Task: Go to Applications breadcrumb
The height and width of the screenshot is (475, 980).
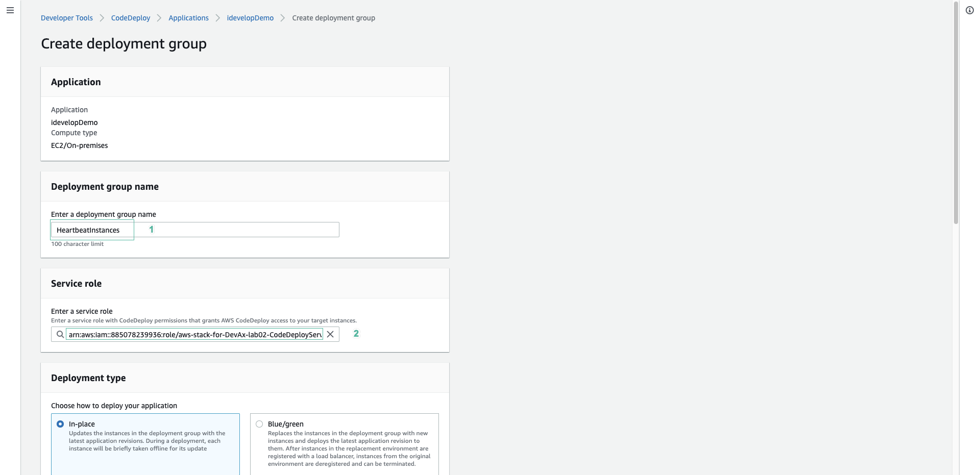Action: [188, 18]
